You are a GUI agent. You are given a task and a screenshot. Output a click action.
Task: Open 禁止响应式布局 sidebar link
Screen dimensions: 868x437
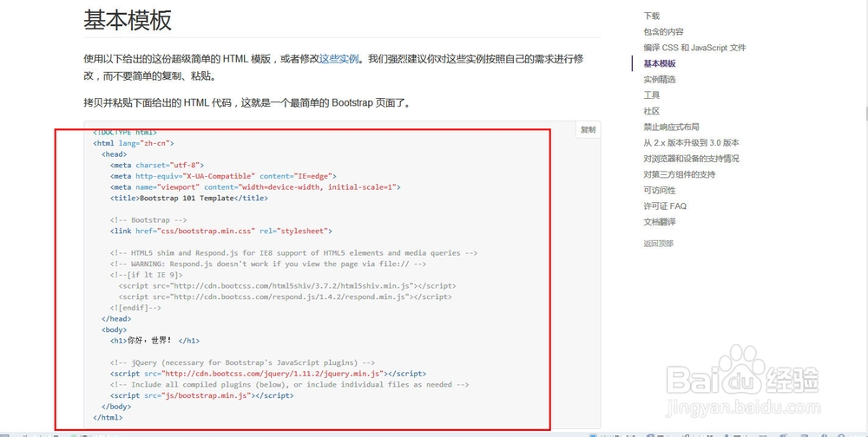coord(672,127)
